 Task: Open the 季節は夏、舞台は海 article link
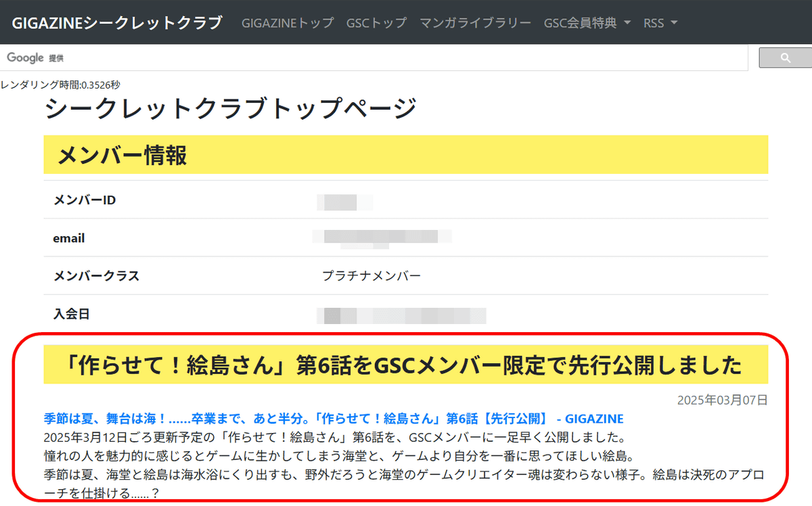(333, 419)
